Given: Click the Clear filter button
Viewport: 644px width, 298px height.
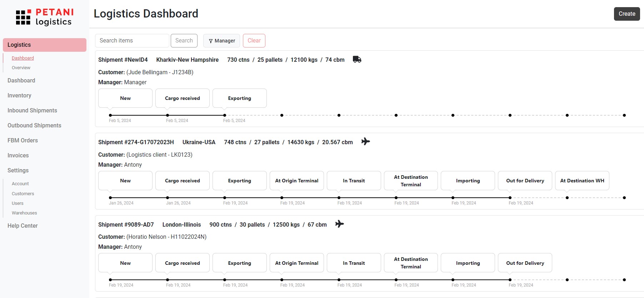Looking at the screenshot, I should [254, 41].
